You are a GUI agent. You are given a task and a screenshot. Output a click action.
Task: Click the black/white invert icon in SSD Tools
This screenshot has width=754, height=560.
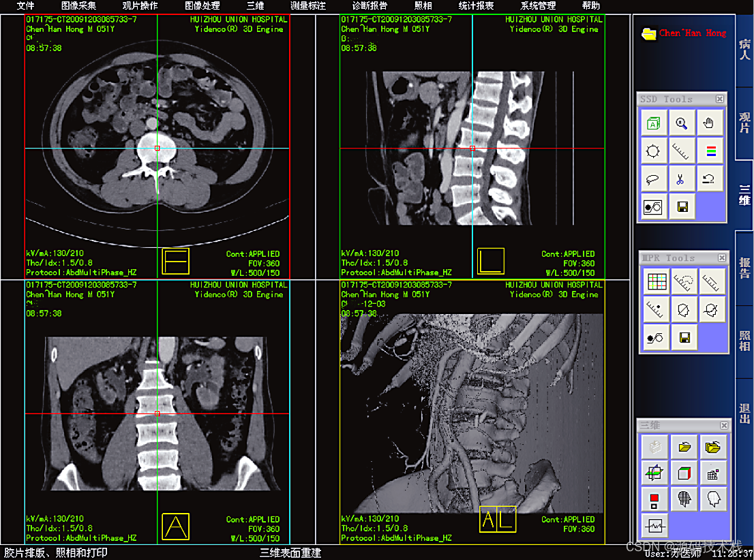[653, 207]
